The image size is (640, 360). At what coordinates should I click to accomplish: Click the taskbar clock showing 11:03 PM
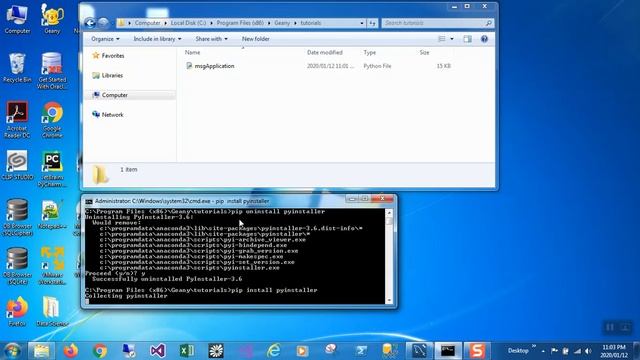[x=614, y=351]
